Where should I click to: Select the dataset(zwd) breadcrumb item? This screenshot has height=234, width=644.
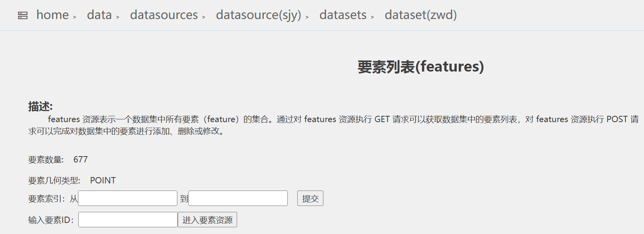click(x=421, y=15)
